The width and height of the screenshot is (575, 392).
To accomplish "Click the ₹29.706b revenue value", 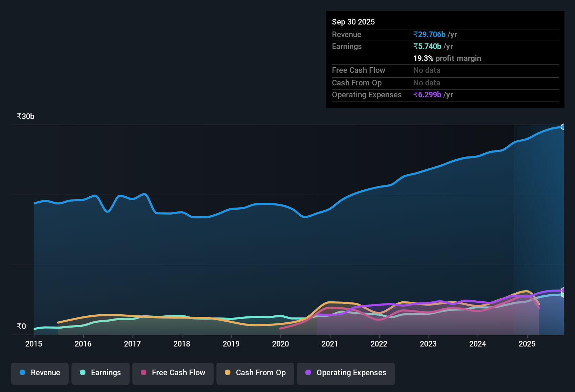I will pyautogui.click(x=430, y=34).
